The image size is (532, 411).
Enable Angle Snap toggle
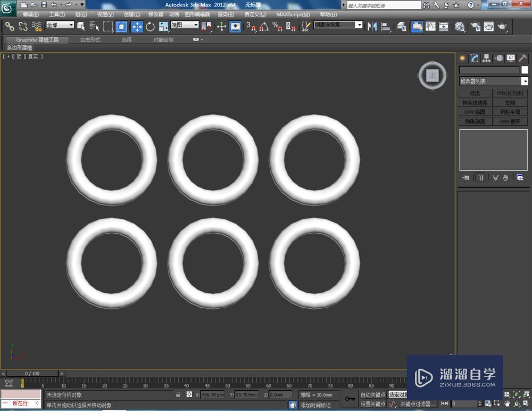tap(263, 27)
